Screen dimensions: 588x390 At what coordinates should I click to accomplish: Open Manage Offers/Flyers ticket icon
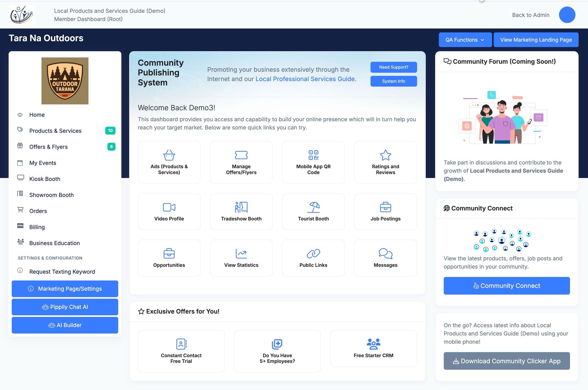pyautogui.click(x=241, y=155)
